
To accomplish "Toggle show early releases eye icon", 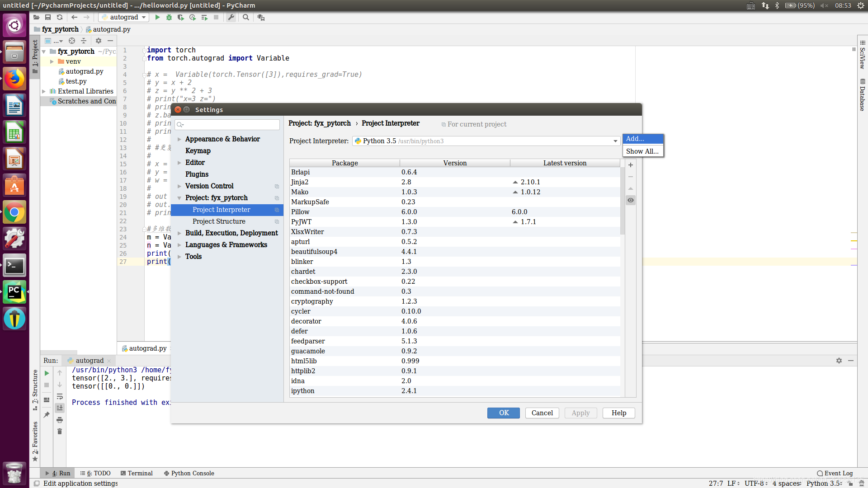I will pos(631,200).
